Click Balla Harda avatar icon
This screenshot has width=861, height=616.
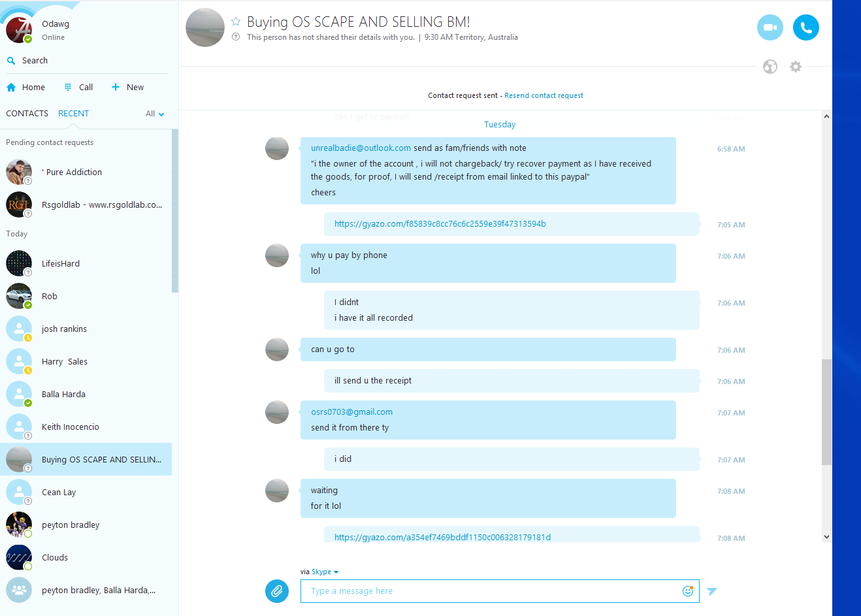19,394
